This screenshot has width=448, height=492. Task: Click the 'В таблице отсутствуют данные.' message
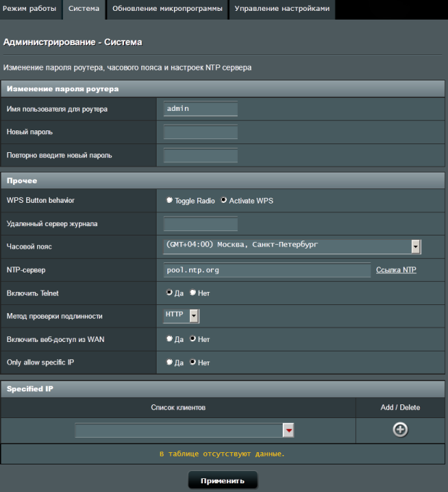pyautogui.click(x=222, y=454)
